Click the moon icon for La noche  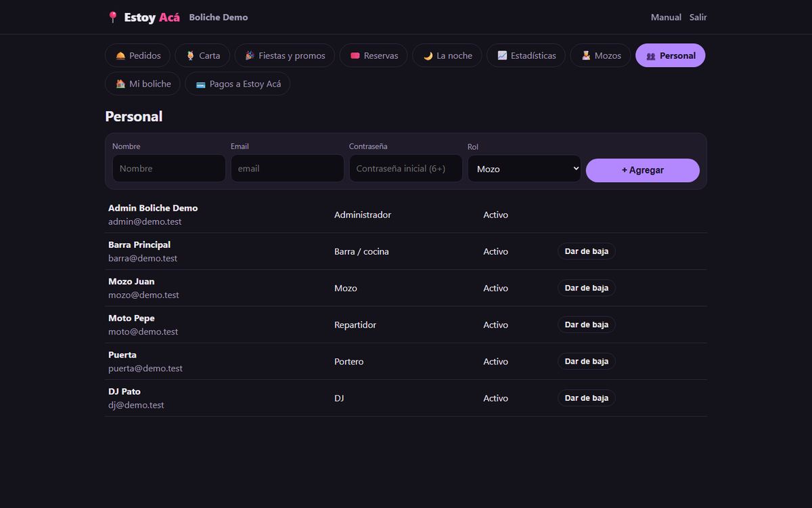click(428, 56)
